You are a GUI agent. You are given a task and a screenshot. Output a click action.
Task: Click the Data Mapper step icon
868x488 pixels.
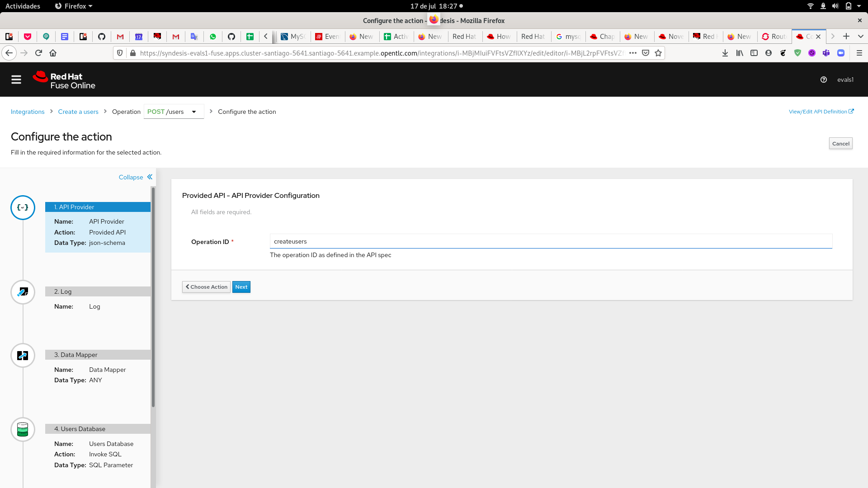(22, 356)
